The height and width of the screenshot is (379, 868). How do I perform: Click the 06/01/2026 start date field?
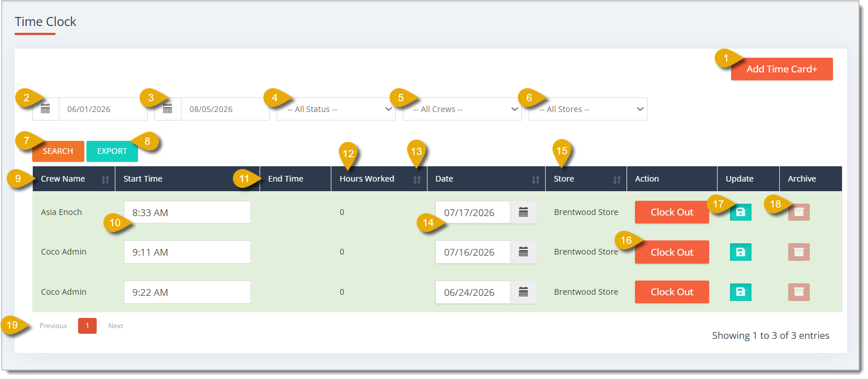coord(103,109)
